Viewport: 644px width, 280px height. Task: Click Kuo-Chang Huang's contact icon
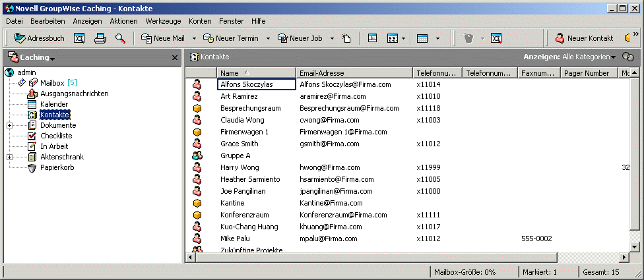(197, 227)
